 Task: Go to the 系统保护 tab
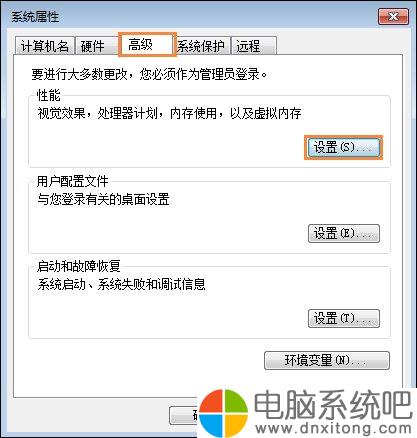201,46
